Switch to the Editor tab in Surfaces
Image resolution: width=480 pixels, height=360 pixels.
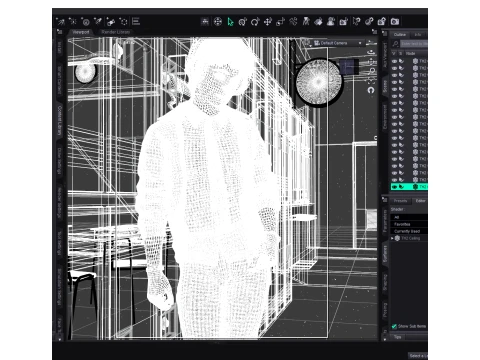[x=420, y=201]
